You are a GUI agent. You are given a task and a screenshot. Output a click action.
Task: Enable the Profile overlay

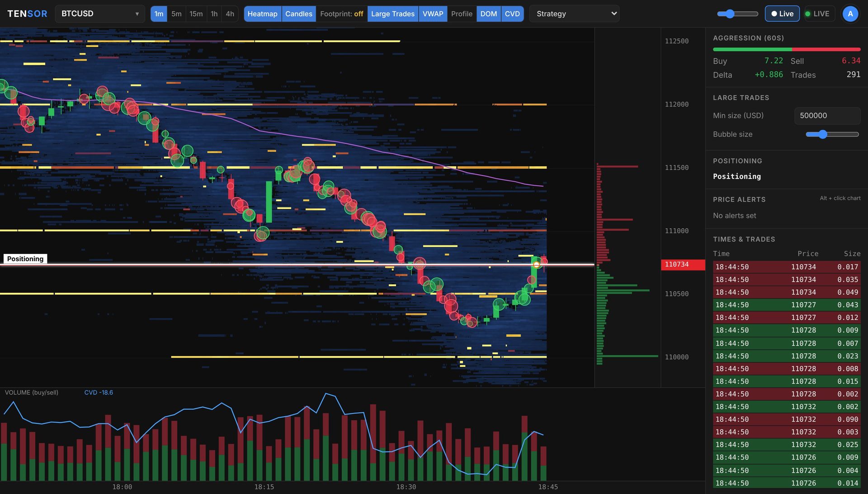click(462, 14)
